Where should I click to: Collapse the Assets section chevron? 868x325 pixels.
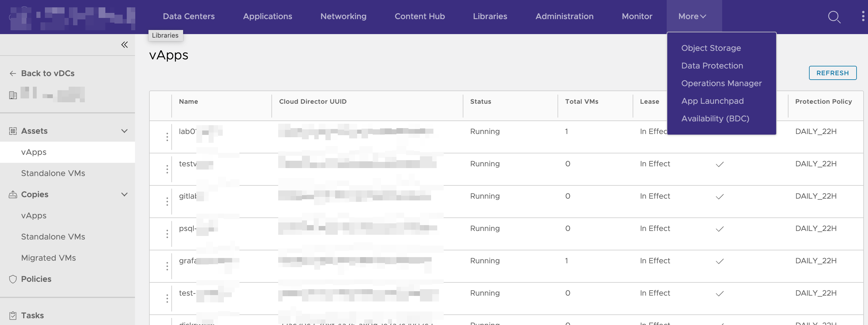coord(124,131)
